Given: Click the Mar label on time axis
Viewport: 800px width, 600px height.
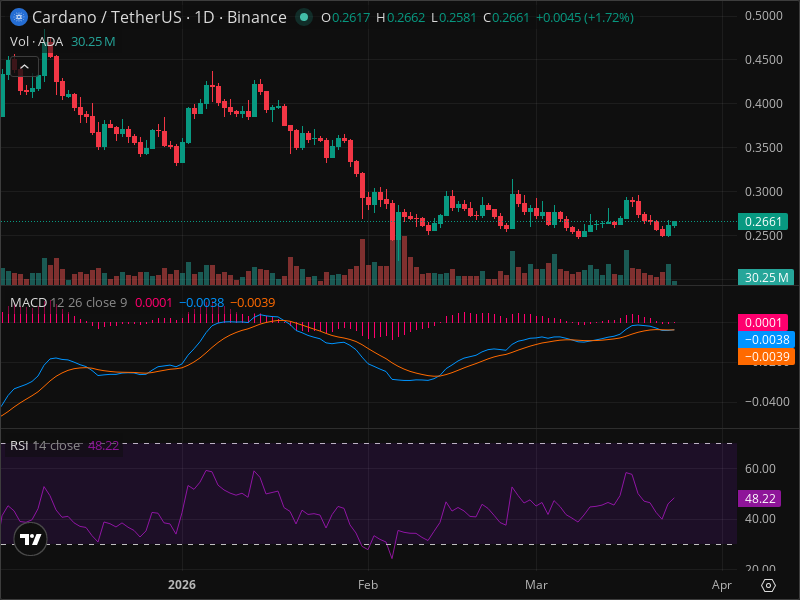Looking at the screenshot, I should [536, 585].
